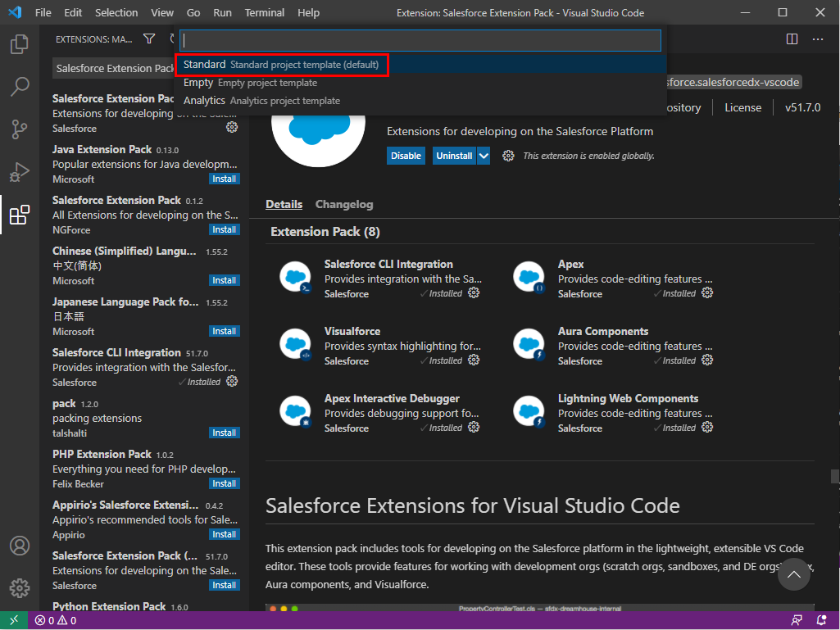
Task: Open the Search view in activity bar
Action: (x=20, y=86)
